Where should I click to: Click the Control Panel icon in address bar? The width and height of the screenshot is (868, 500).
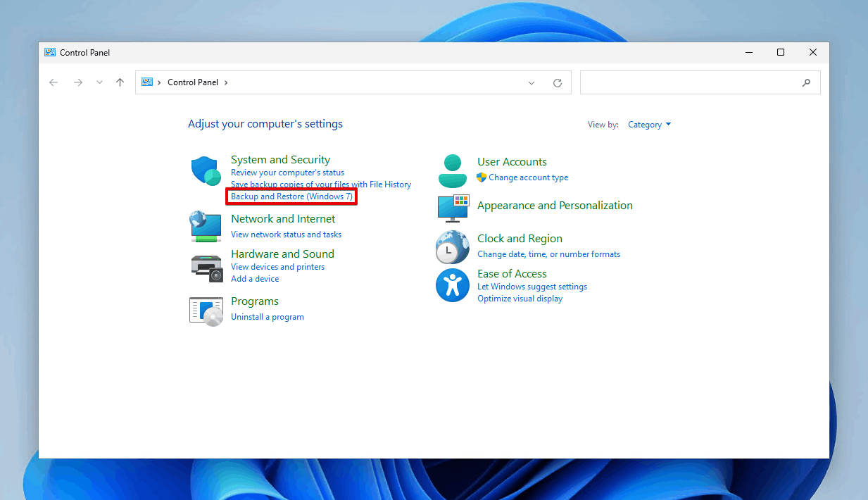point(147,82)
